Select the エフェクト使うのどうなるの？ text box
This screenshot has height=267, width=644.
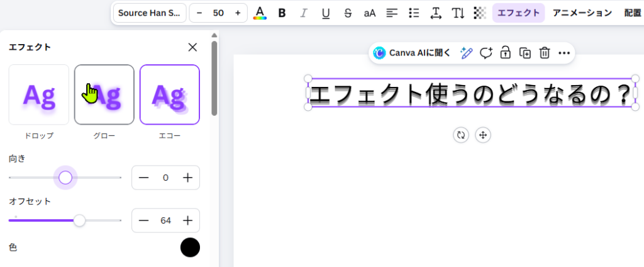click(472, 93)
